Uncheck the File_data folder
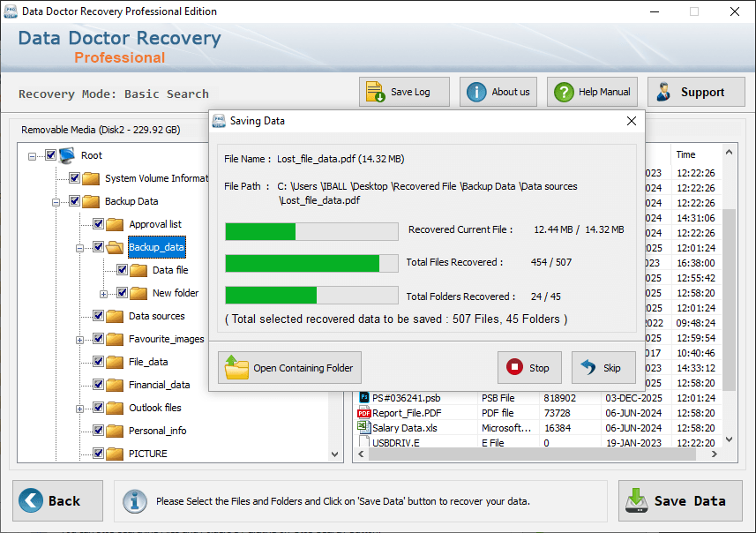Screen dimensions: 756x533 (x=98, y=362)
